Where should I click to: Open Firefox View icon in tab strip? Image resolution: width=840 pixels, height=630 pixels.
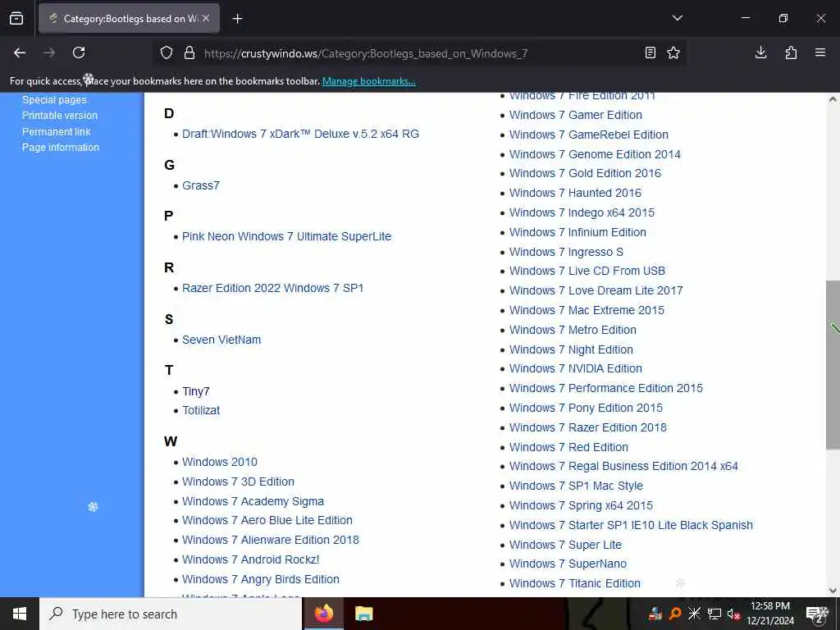pos(16,18)
